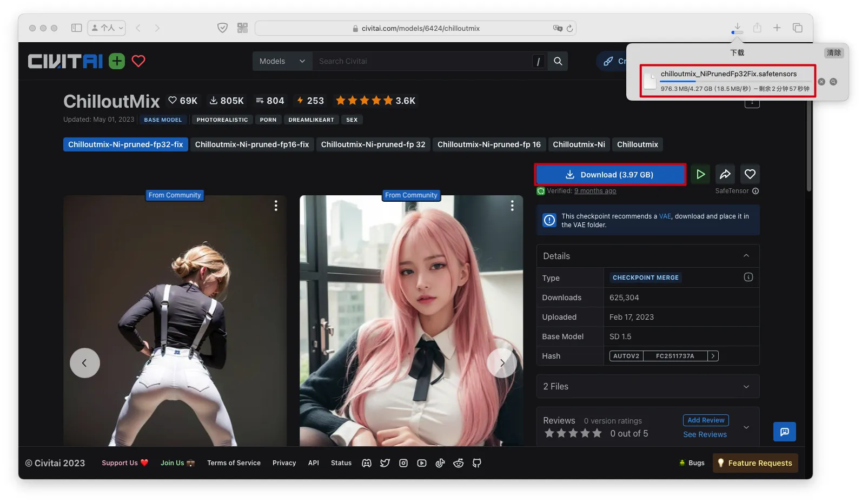This screenshot has height=502, width=868.
Task: Open the Terms of Service link
Action: click(234, 463)
